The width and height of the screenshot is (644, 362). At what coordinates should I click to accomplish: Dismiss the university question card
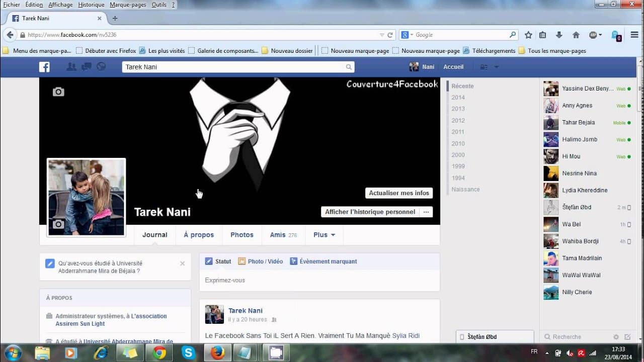[183, 263]
